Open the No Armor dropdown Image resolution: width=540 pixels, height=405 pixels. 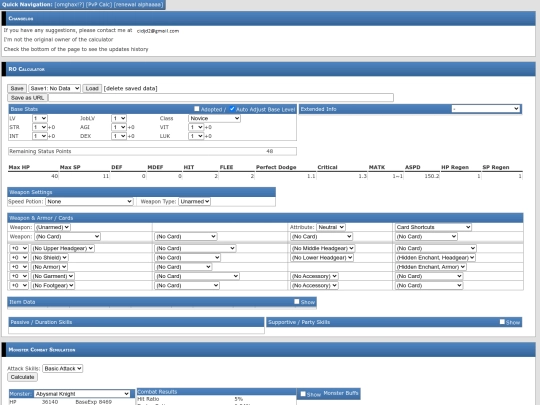click(49, 267)
